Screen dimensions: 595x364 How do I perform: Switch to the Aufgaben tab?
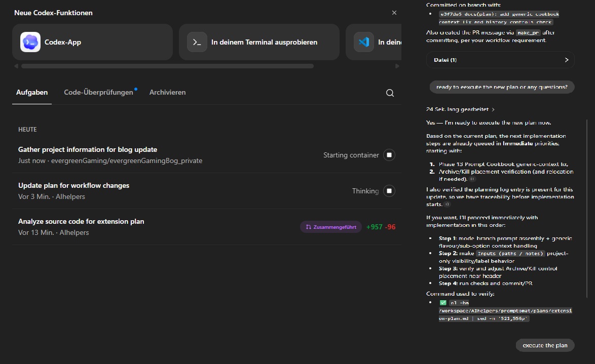(32, 93)
